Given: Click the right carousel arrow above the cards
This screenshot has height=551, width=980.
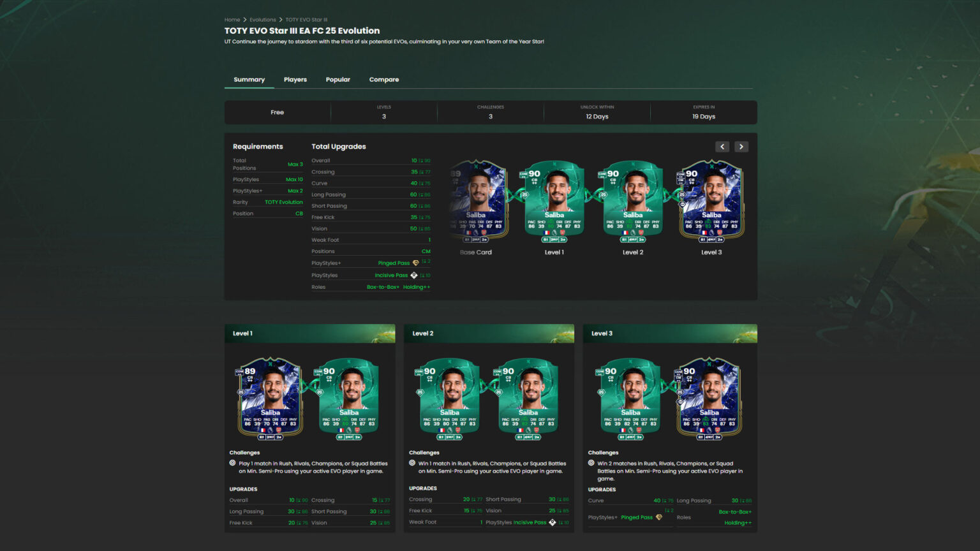Looking at the screenshot, I should click(741, 146).
